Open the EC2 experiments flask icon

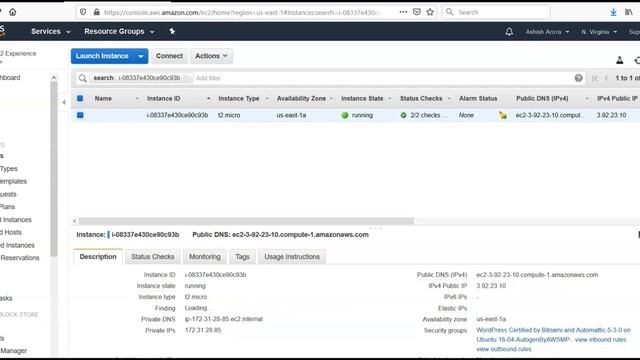click(x=620, y=60)
